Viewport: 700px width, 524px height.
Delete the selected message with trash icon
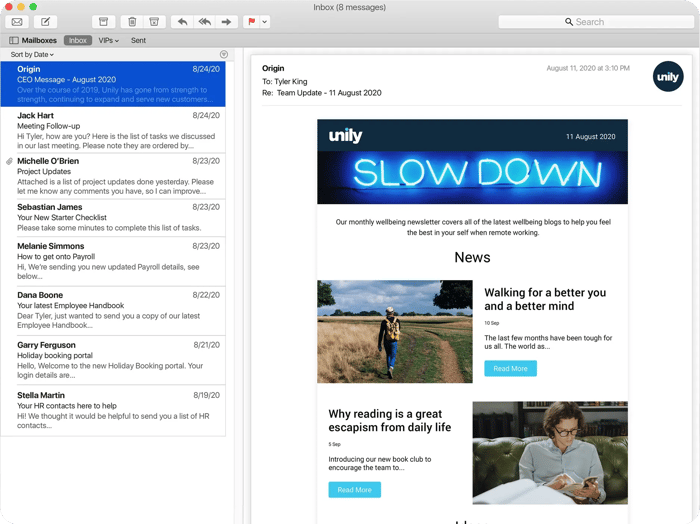[132, 22]
